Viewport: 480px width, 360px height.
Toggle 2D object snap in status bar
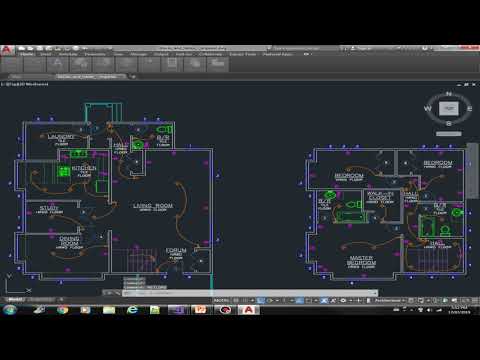[308, 300]
